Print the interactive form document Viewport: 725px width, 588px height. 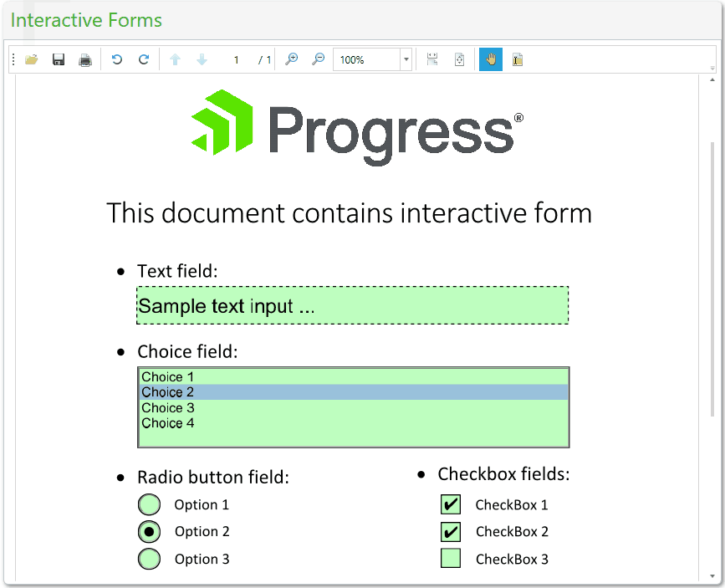(84, 59)
